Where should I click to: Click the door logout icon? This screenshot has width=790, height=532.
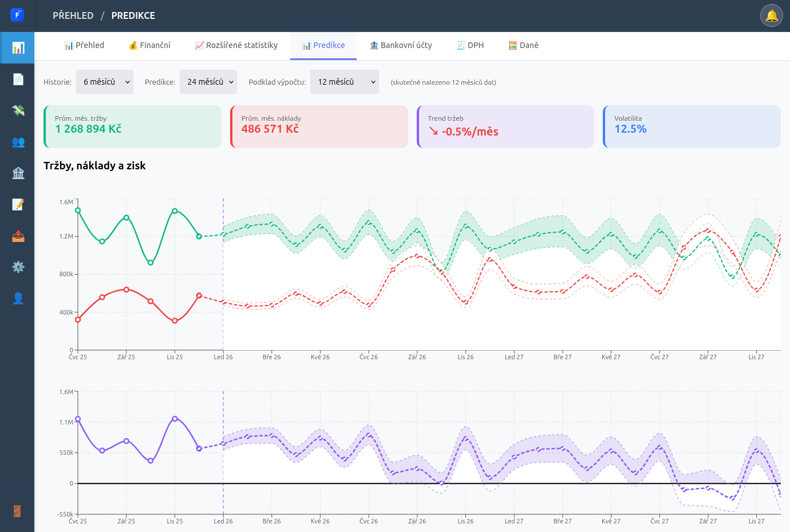pyautogui.click(x=17, y=511)
